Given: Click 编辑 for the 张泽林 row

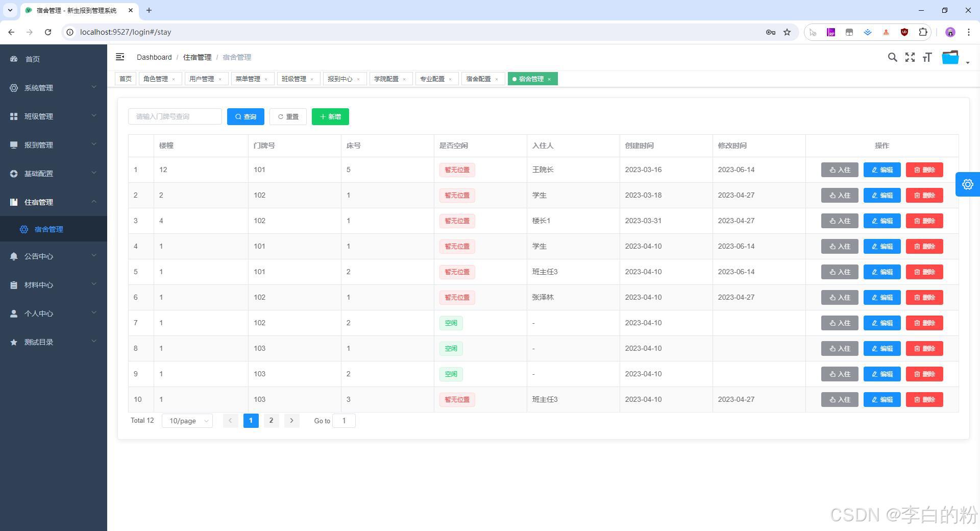Looking at the screenshot, I should 882,298.
